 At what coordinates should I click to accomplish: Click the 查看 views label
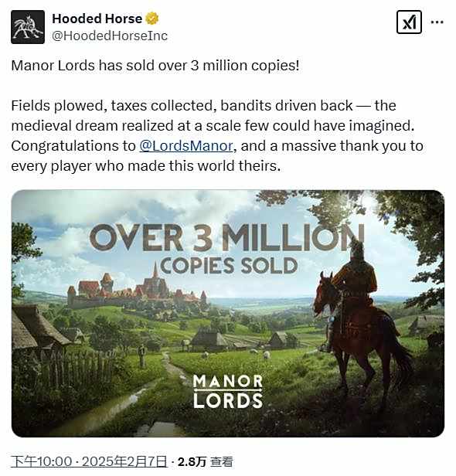click(x=222, y=462)
